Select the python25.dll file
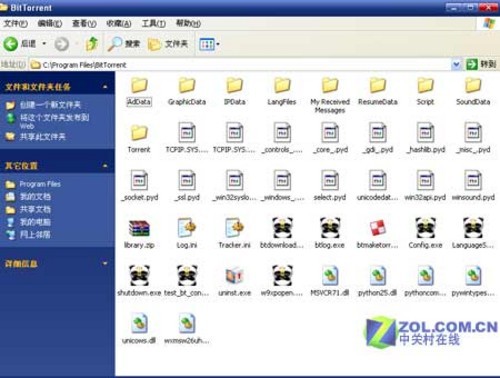This screenshot has width=500, height=378. [x=378, y=281]
